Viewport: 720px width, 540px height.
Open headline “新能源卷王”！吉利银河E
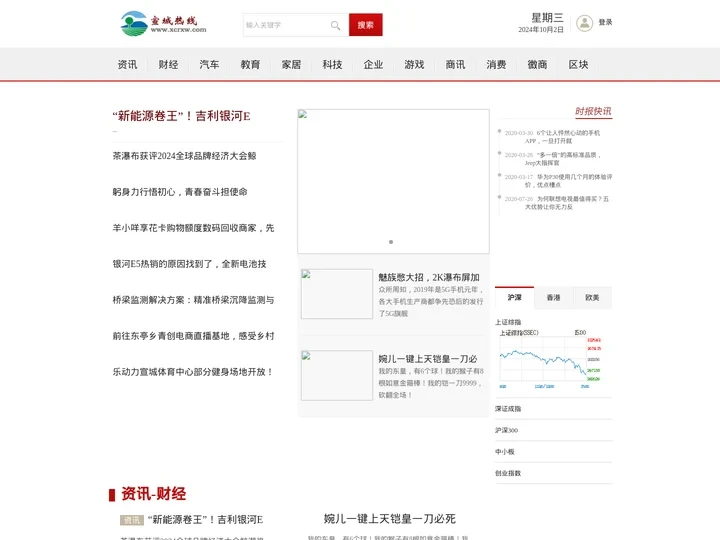181,116
